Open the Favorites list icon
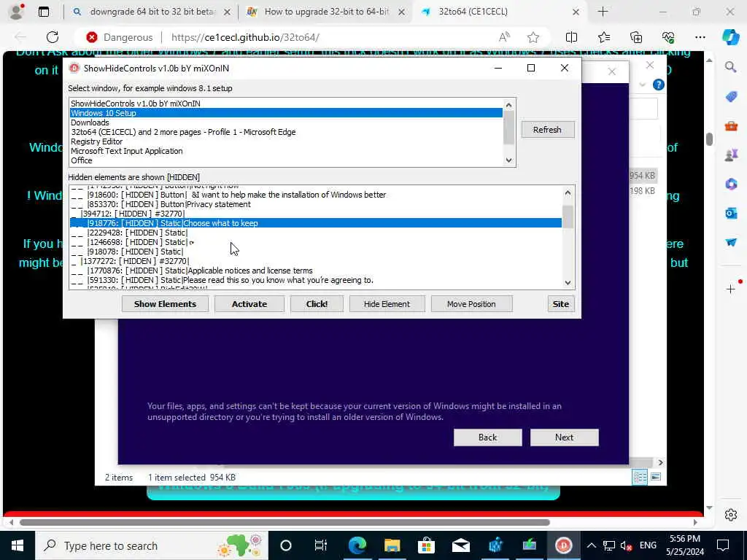This screenshot has width=747, height=560. 603,37
